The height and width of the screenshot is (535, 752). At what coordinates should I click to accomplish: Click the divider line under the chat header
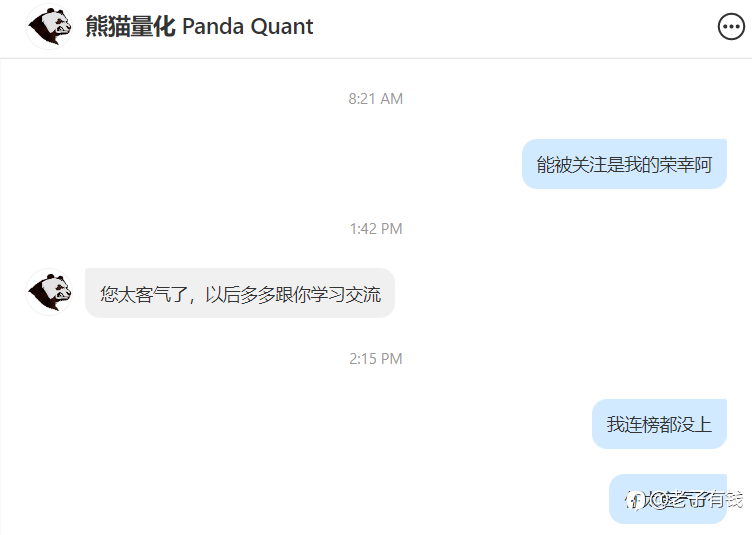pos(376,58)
